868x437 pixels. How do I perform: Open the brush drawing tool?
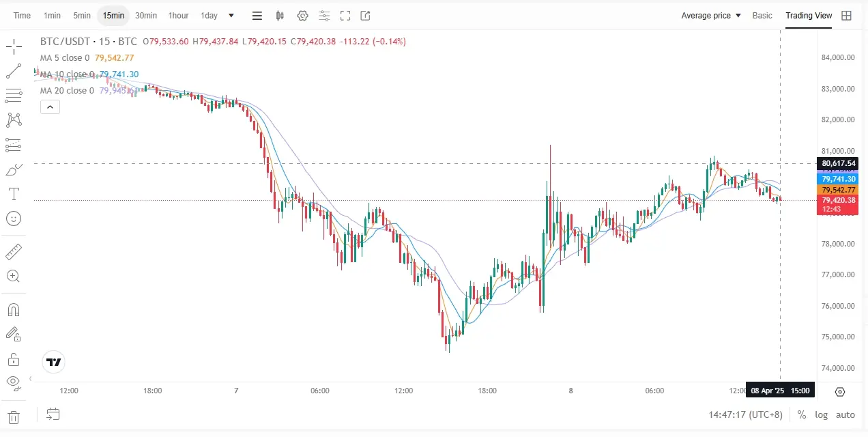point(13,170)
